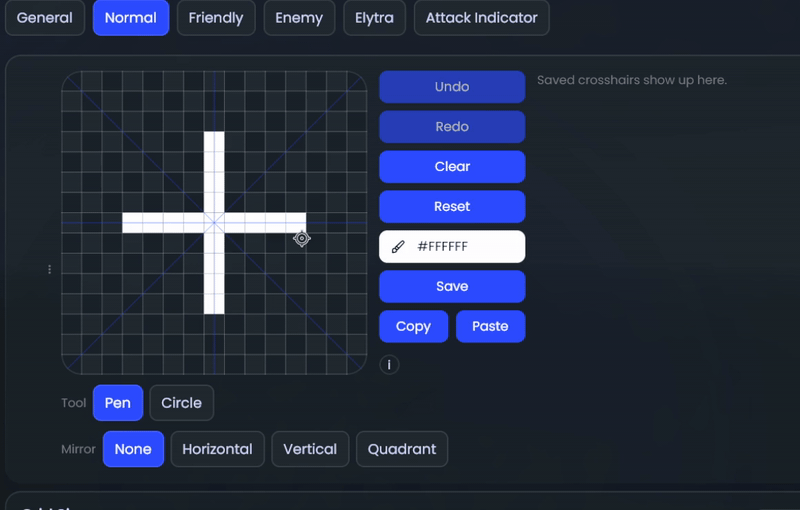Open the info icon below Copy

[x=389, y=365]
